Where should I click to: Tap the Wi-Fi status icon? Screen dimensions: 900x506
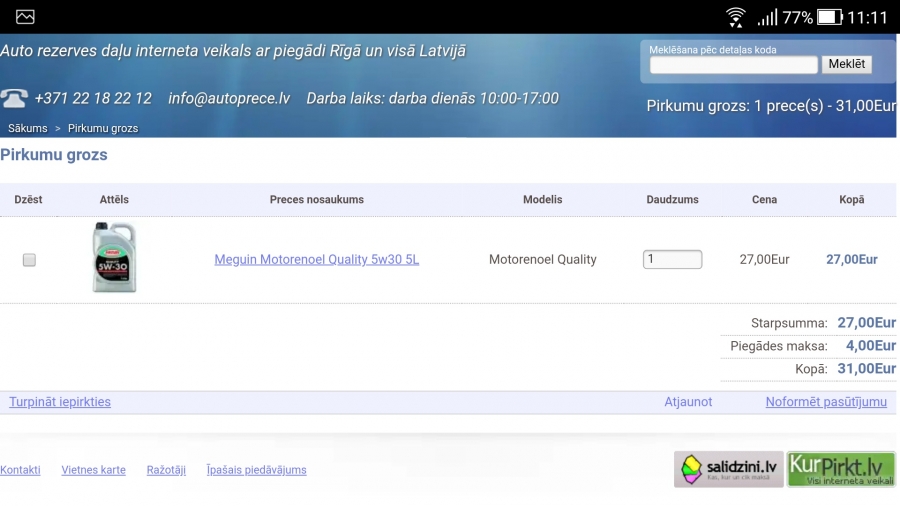(735, 17)
